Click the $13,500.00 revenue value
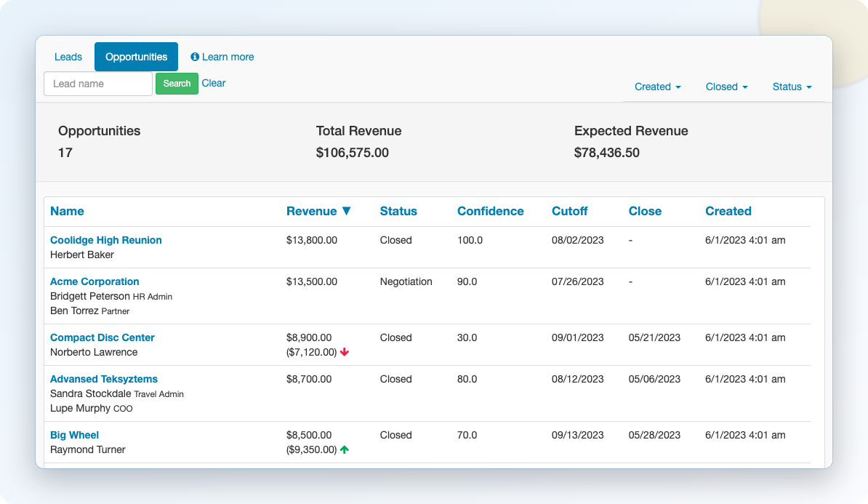The height and width of the screenshot is (504, 868). 312,281
